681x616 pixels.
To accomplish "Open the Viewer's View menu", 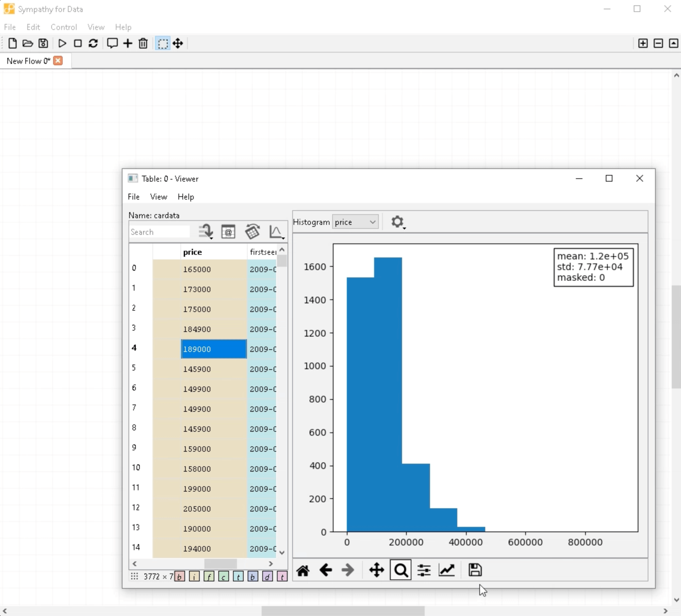I will click(158, 197).
